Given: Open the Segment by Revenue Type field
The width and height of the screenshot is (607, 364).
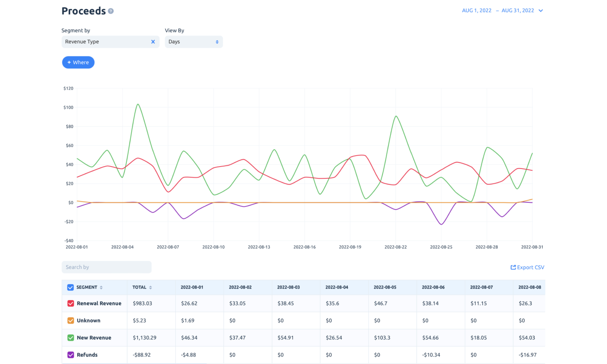Looking at the screenshot, I should pos(110,42).
